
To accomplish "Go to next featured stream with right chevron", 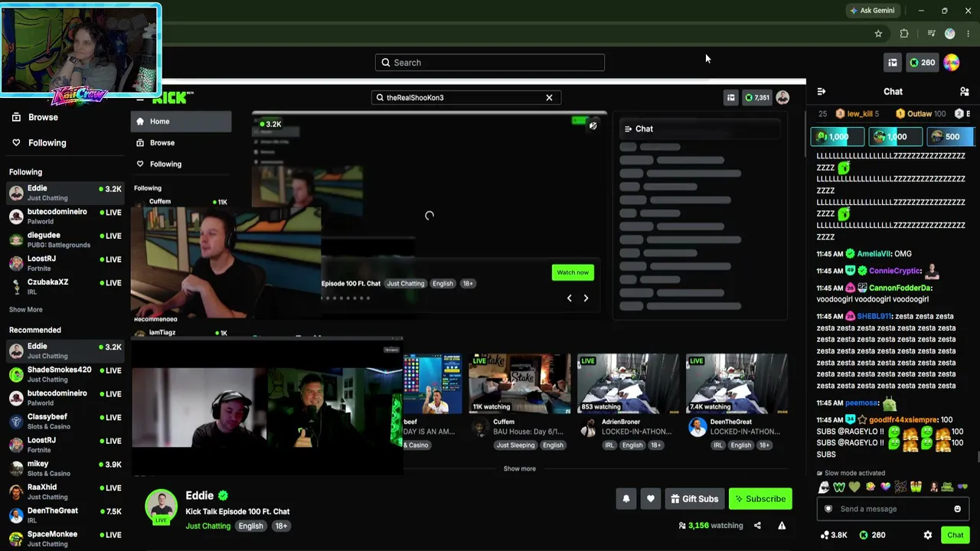I will click(586, 298).
